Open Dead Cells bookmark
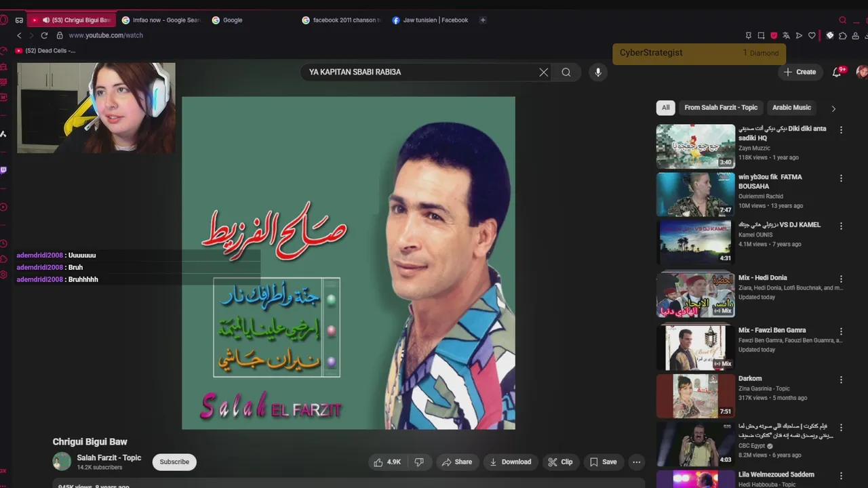 tap(45, 51)
